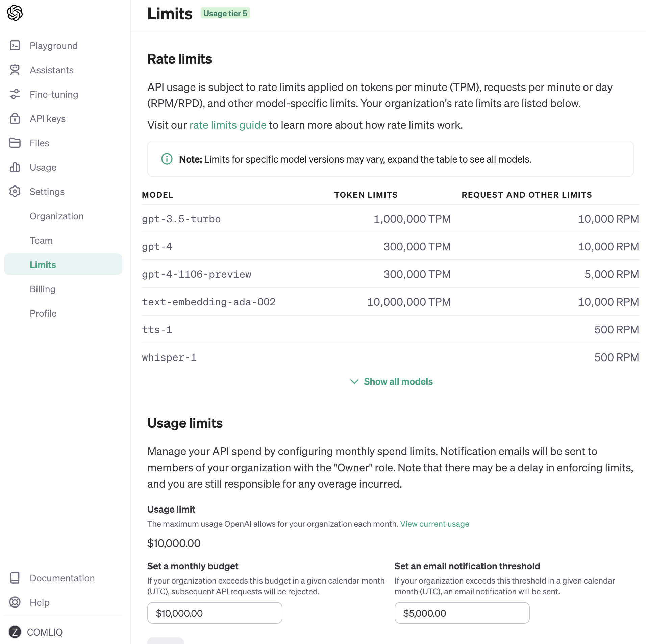Open Organization settings
Viewport: 646px width, 644px height.
(x=57, y=216)
